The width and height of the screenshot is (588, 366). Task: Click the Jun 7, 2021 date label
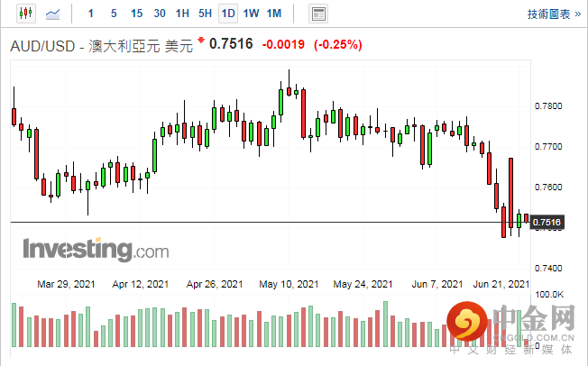pyautogui.click(x=436, y=284)
